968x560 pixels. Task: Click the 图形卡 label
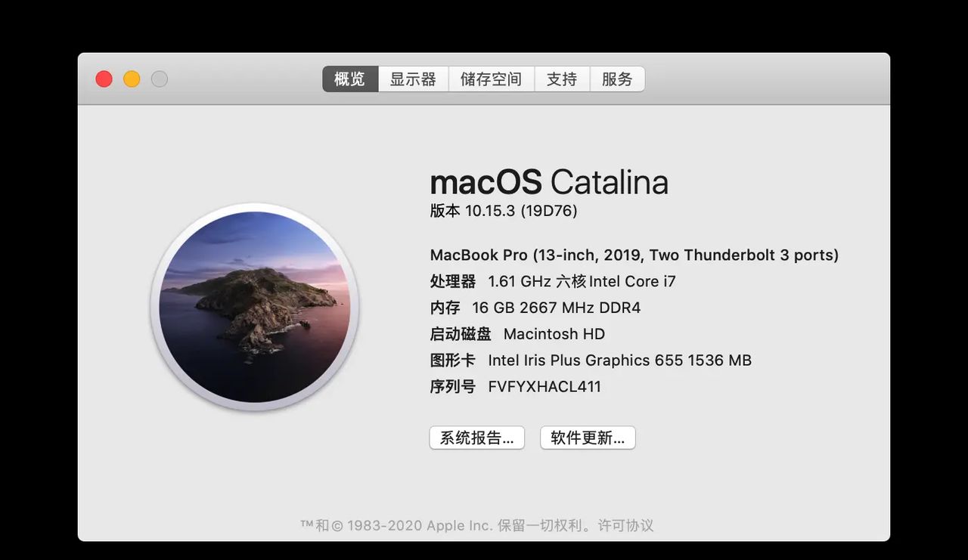coord(453,360)
